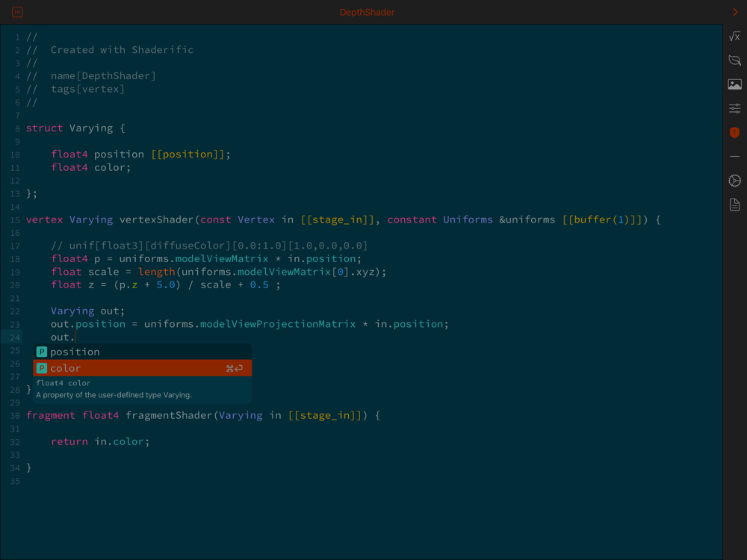Click line number 35 in the gutter
Image resolution: width=747 pixels, height=560 pixels.
click(15, 482)
